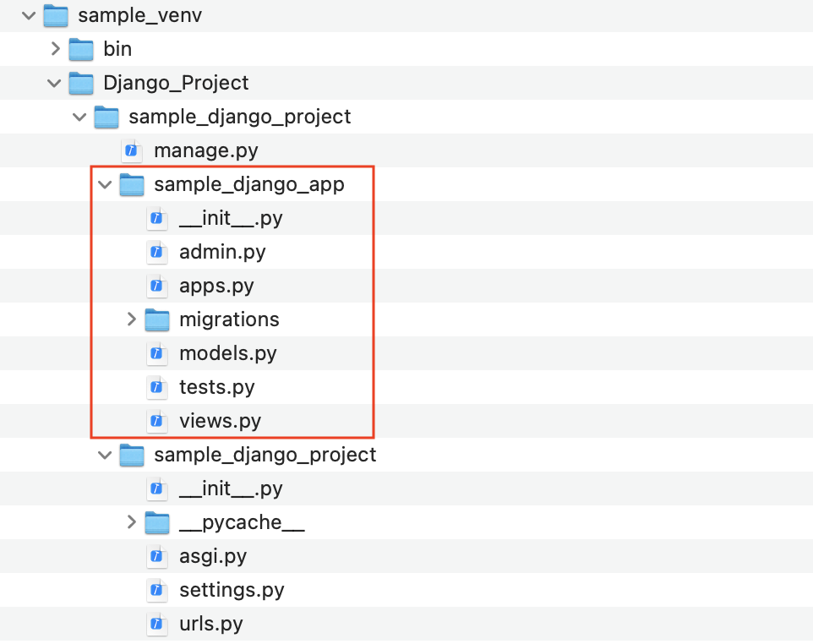Select the 'models.py' file name
The width and height of the screenshot is (813, 644).
[228, 353]
